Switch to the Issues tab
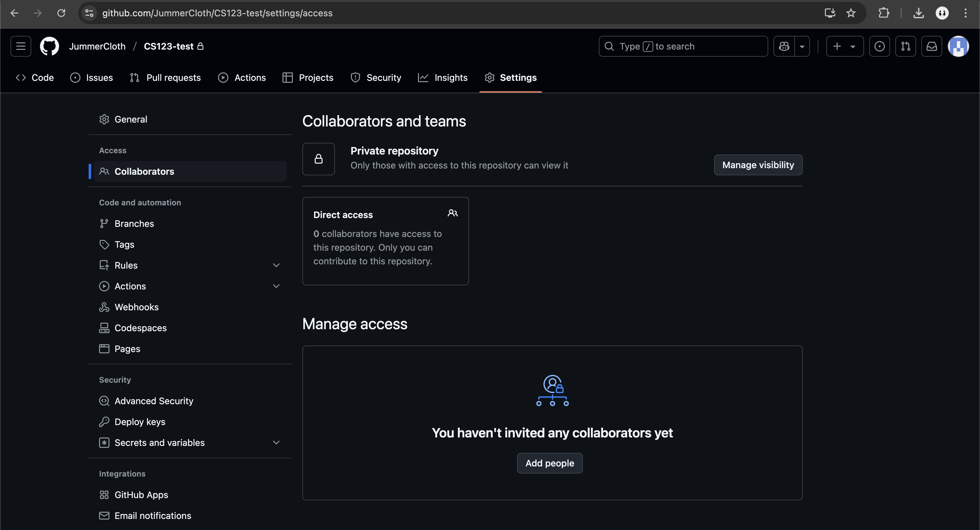The height and width of the screenshot is (530, 980). click(x=92, y=77)
